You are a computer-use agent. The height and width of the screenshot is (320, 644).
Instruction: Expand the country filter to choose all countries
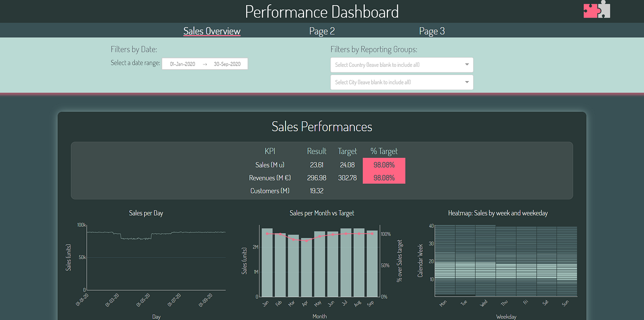coord(402,65)
